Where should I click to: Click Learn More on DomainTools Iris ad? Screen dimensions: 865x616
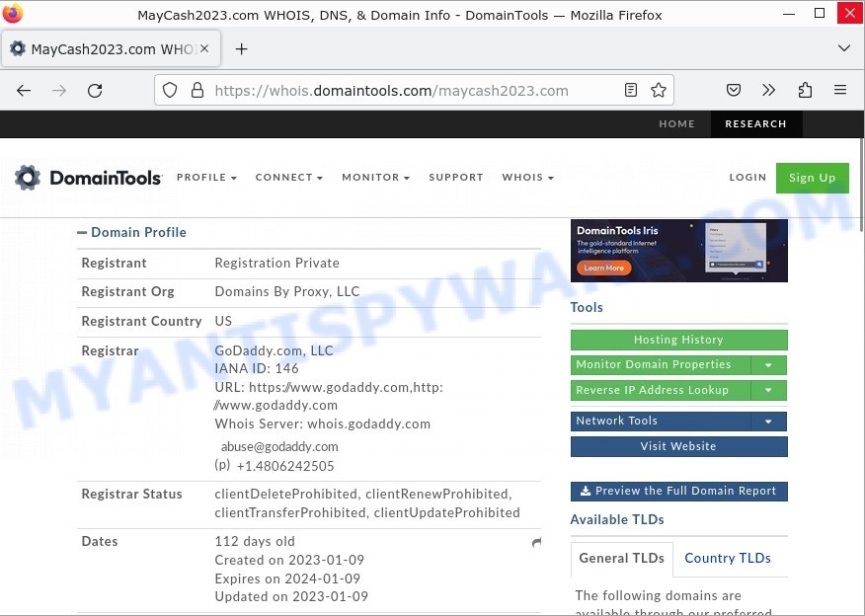pos(604,268)
